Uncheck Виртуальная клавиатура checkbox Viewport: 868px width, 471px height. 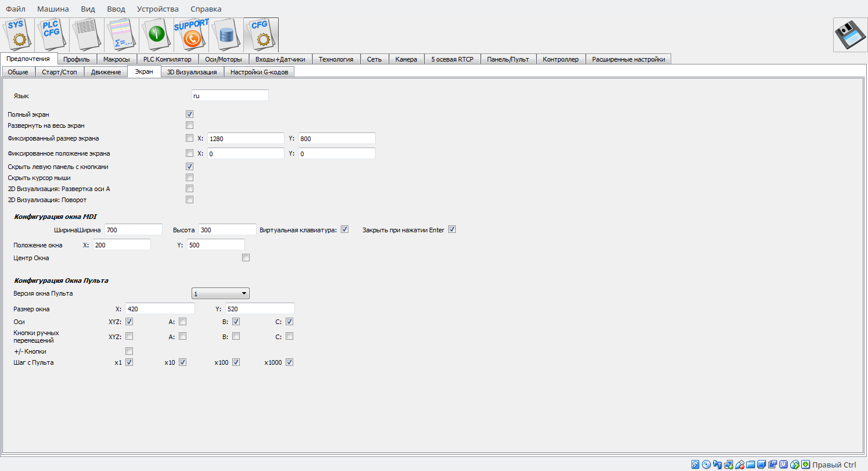(x=344, y=229)
